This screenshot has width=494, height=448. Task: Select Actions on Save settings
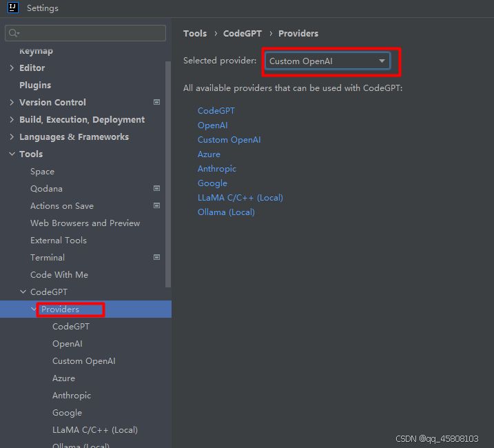62,205
